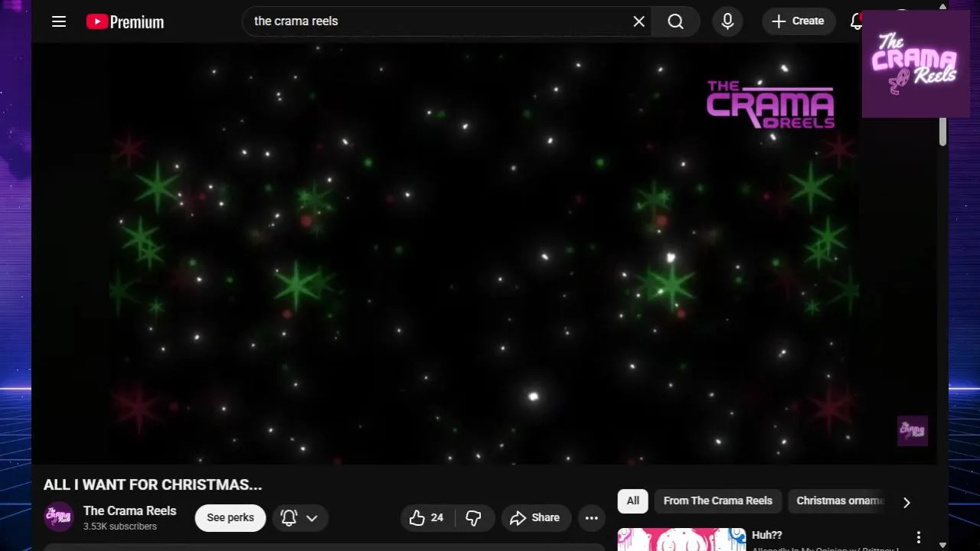Show more filter chips with right arrow
980x551 pixels.
click(x=906, y=503)
